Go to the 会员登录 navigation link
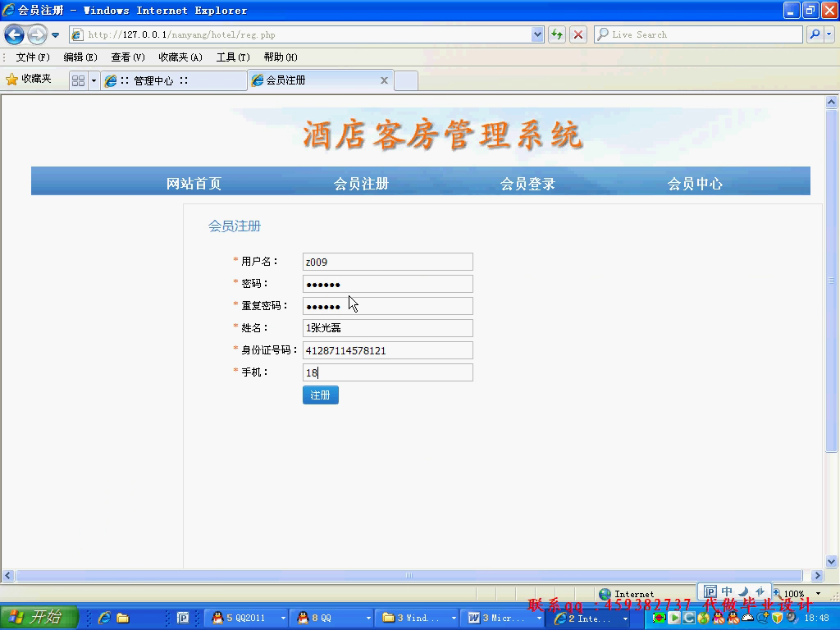 (527, 184)
